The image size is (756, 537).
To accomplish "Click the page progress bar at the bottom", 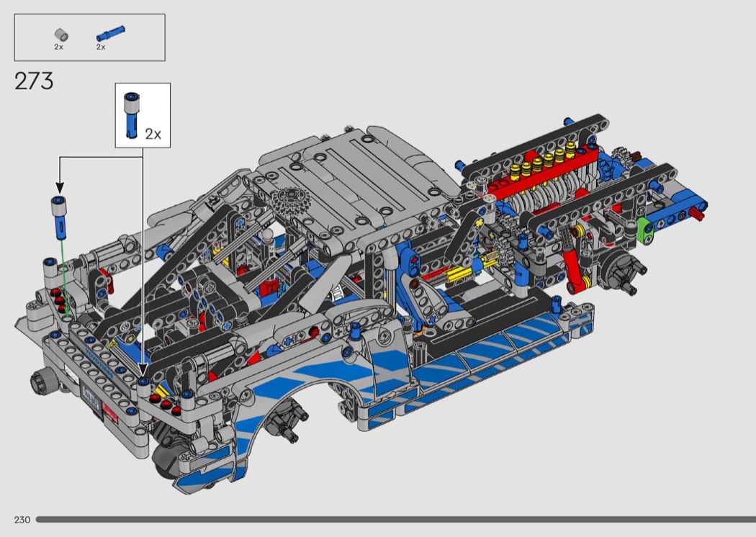I will (395, 519).
